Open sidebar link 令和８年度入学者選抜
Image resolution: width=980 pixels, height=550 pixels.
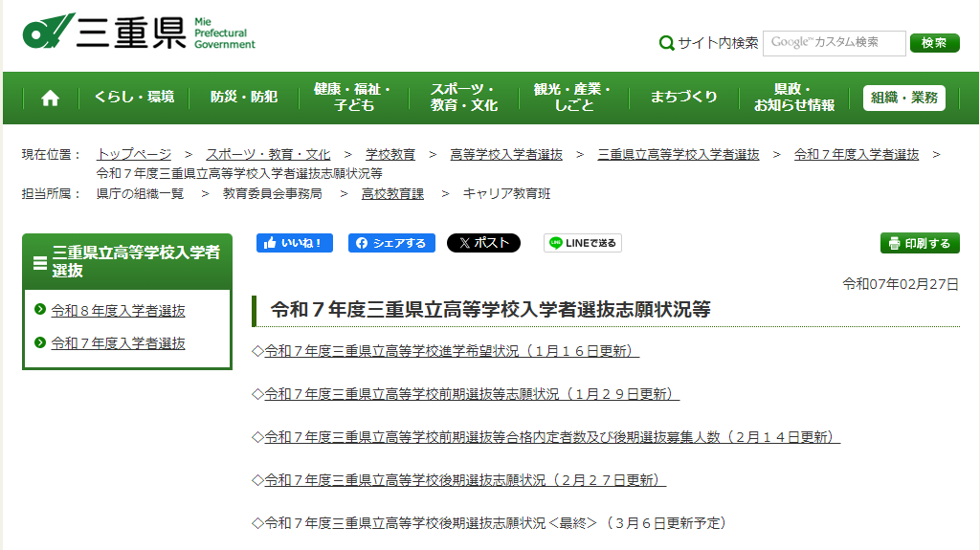(118, 311)
